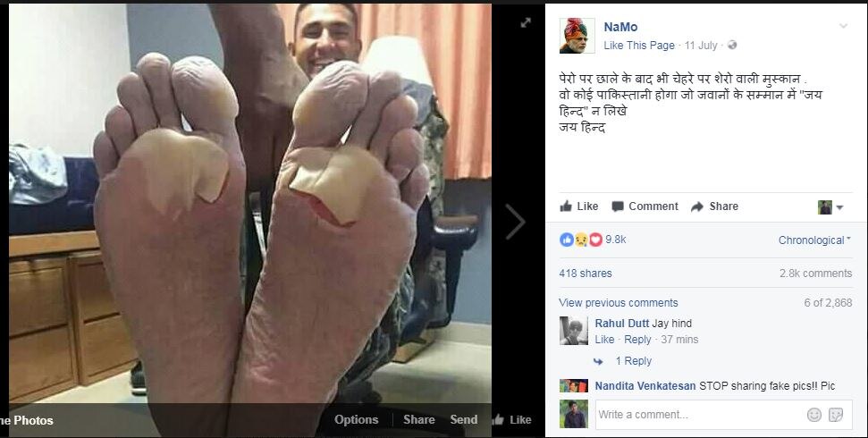Open the emoji picker smiley icon
Image resolution: width=868 pixels, height=438 pixels.
[x=813, y=415]
